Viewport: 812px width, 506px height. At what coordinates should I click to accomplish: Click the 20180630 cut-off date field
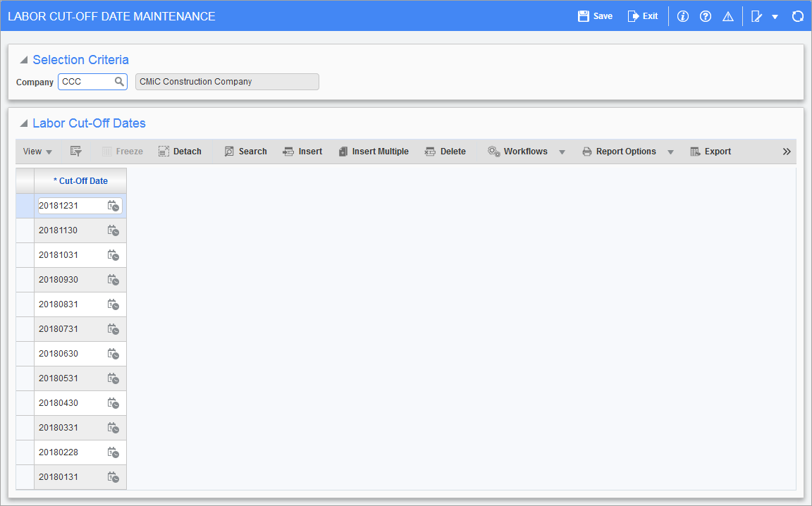(x=69, y=354)
